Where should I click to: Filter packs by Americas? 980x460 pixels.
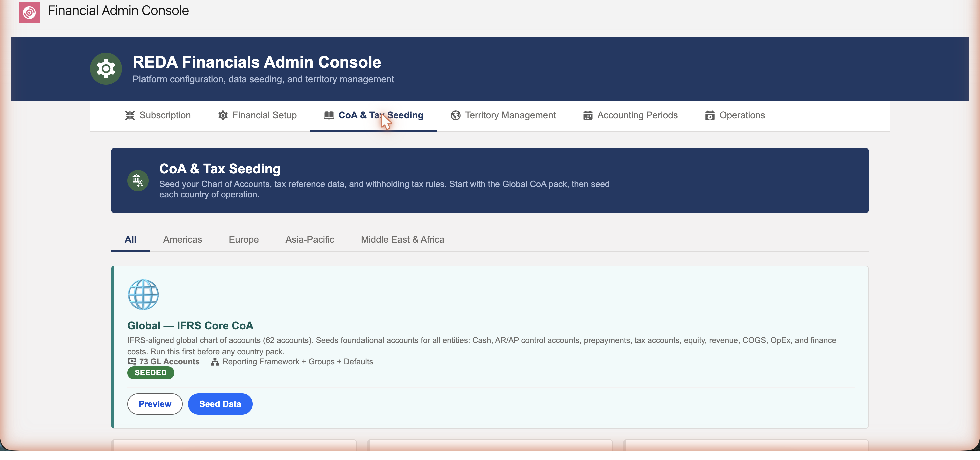[183, 239]
